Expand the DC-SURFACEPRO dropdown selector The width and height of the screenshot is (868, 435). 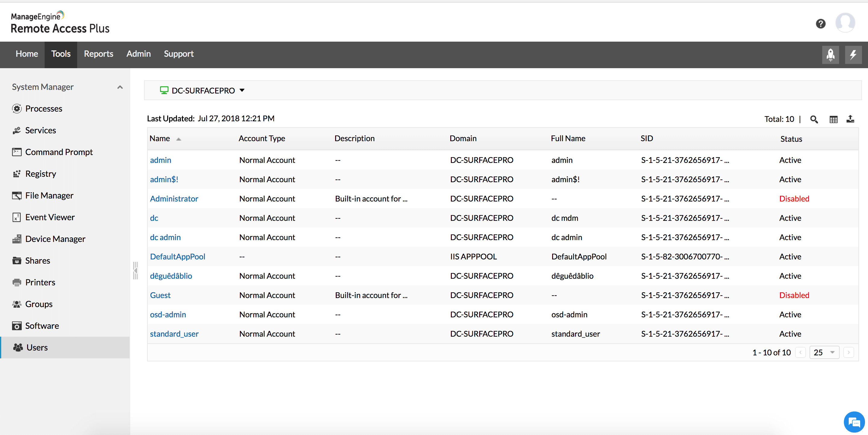point(243,90)
